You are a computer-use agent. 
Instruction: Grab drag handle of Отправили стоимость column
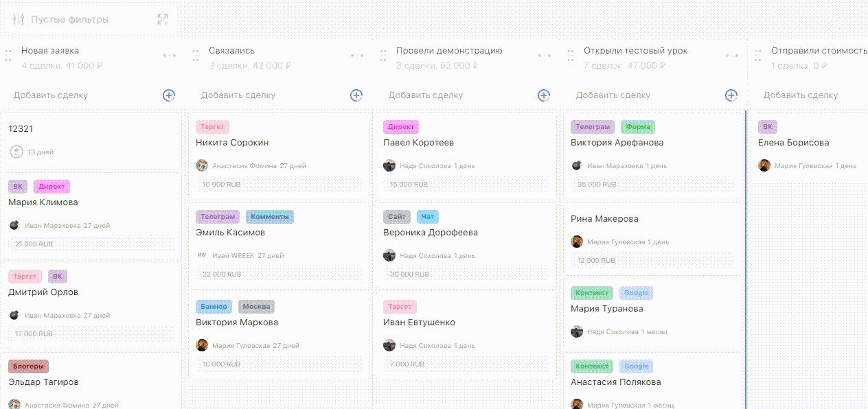[758, 56]
